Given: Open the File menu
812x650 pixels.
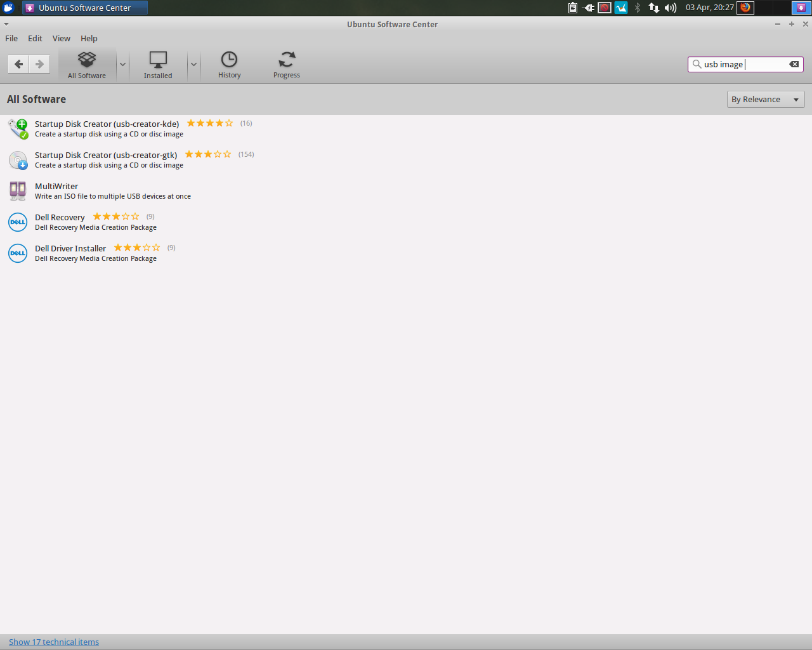Looking at the screenshot, I should tap(11, 38).
